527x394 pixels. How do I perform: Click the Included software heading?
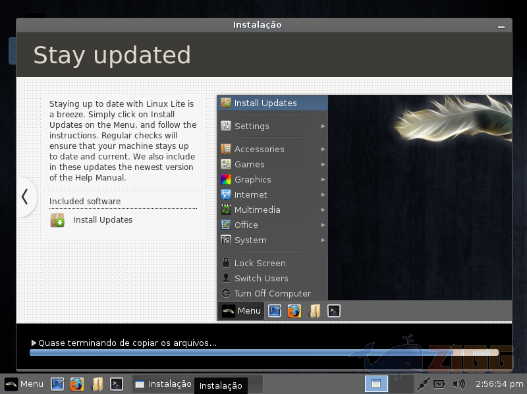click(85, 201)
